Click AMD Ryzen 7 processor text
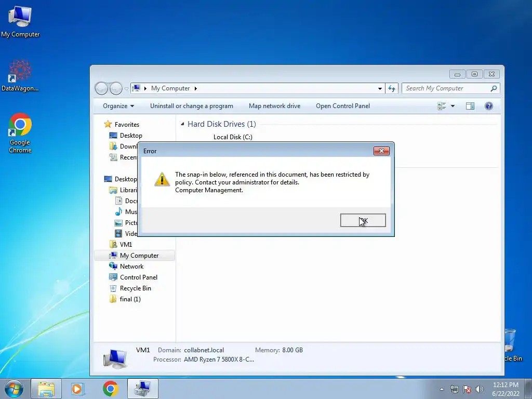 (219, 360)
